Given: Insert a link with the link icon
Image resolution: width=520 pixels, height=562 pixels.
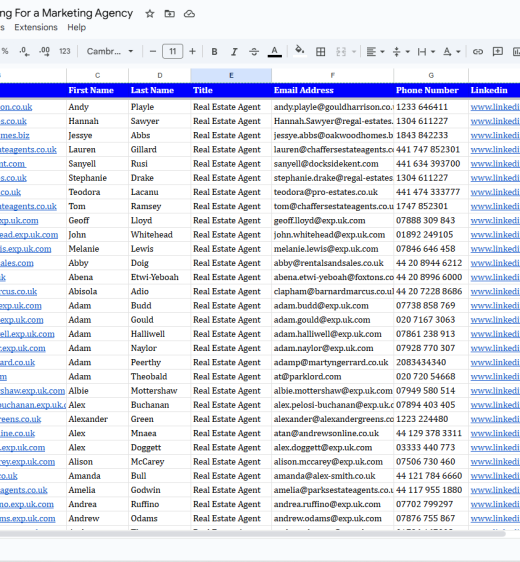Looking at the screenshot, I should point(477,52).
